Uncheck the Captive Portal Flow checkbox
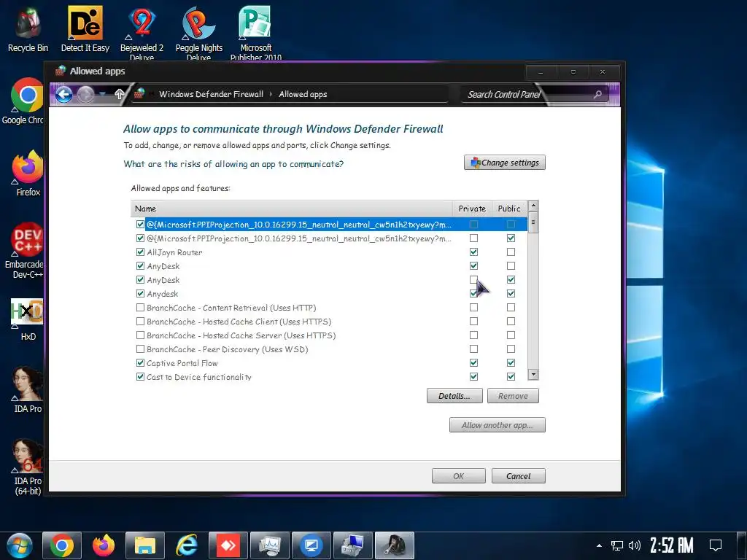 [x=140, y=363]
